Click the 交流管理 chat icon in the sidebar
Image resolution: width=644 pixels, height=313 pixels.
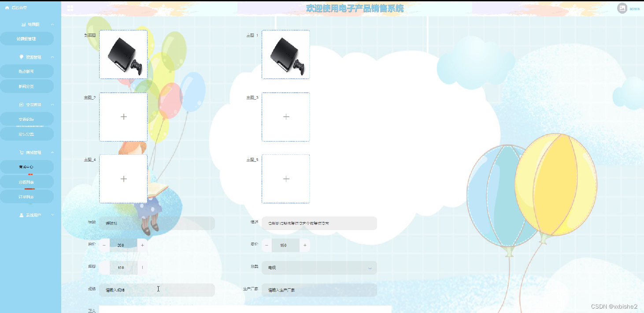pos(22,104)
